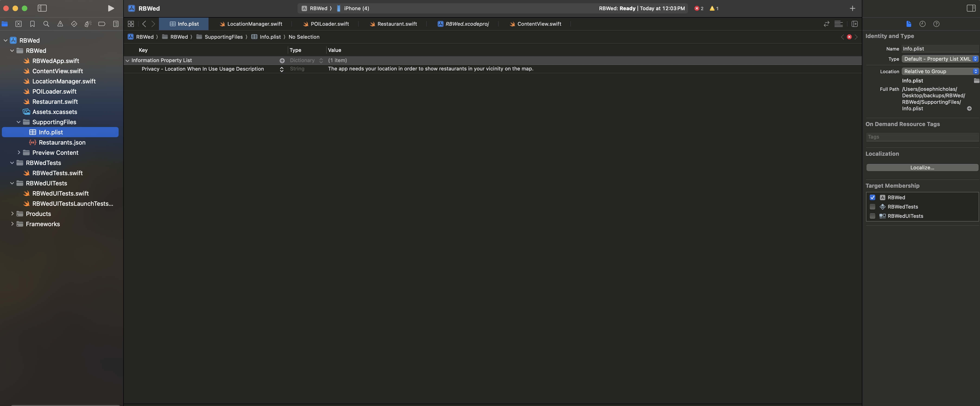Viewport: 980px width, 406px height.
Task: Add item plus on Information Property List
Action: (282, 60)
